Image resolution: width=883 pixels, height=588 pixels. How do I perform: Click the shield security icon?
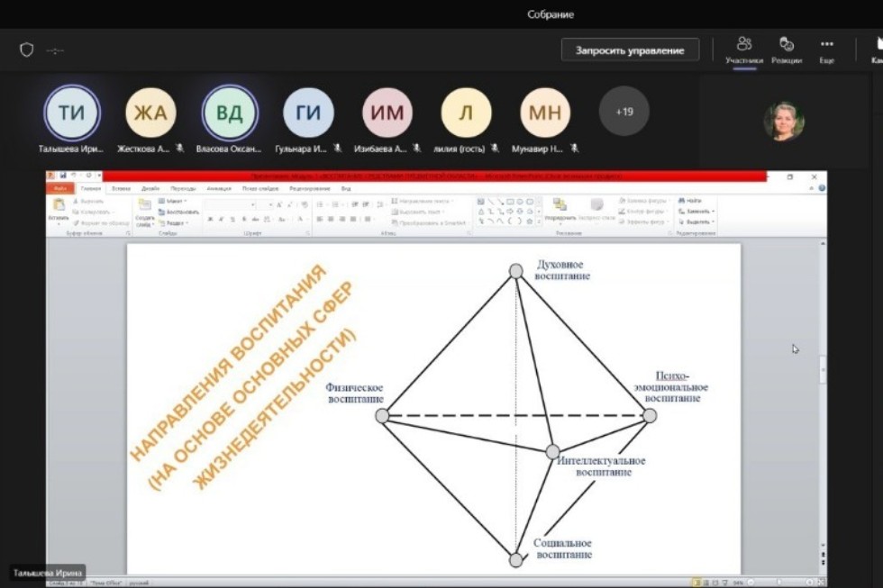pos(27,50)
